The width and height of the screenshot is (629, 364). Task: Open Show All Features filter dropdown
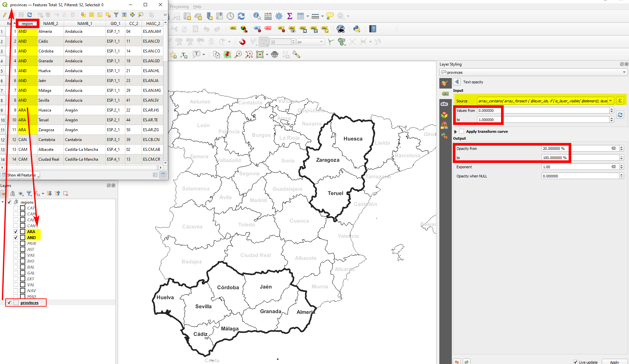(20, 175)
